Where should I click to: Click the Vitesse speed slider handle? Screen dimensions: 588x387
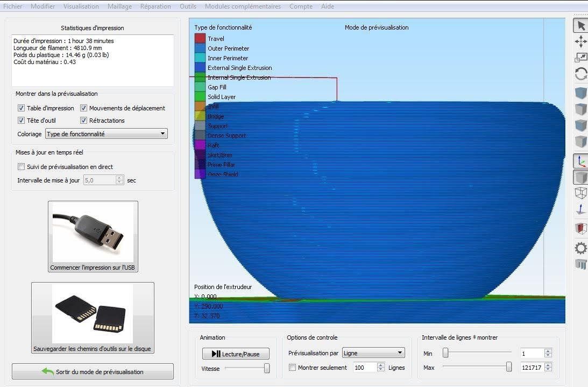[267, 368]
